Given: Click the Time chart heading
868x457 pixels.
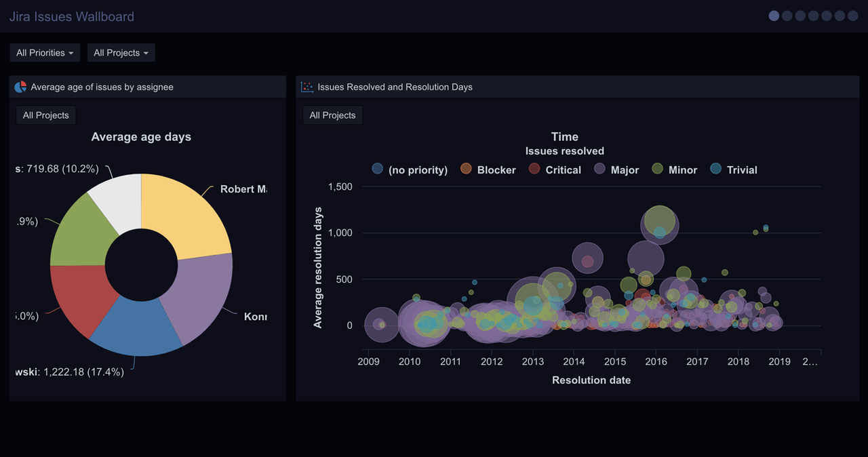Looking at the screenshot, I should tap(565, 137).
